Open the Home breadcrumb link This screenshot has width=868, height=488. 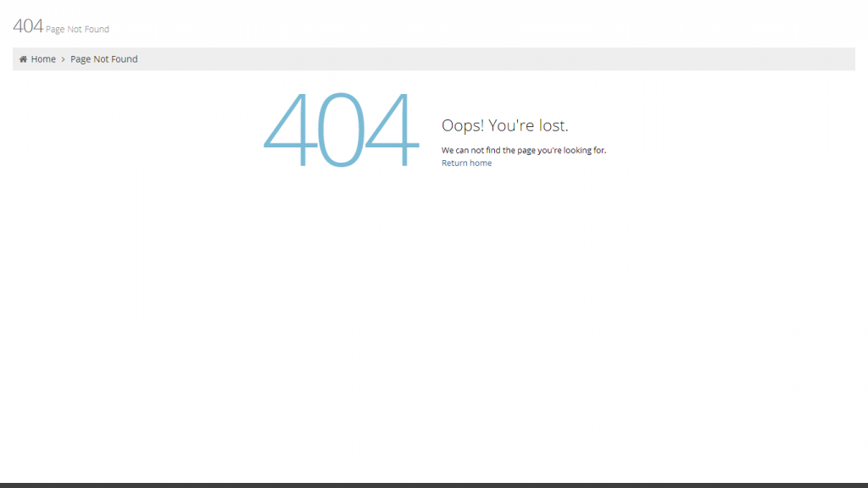(43, 59)
